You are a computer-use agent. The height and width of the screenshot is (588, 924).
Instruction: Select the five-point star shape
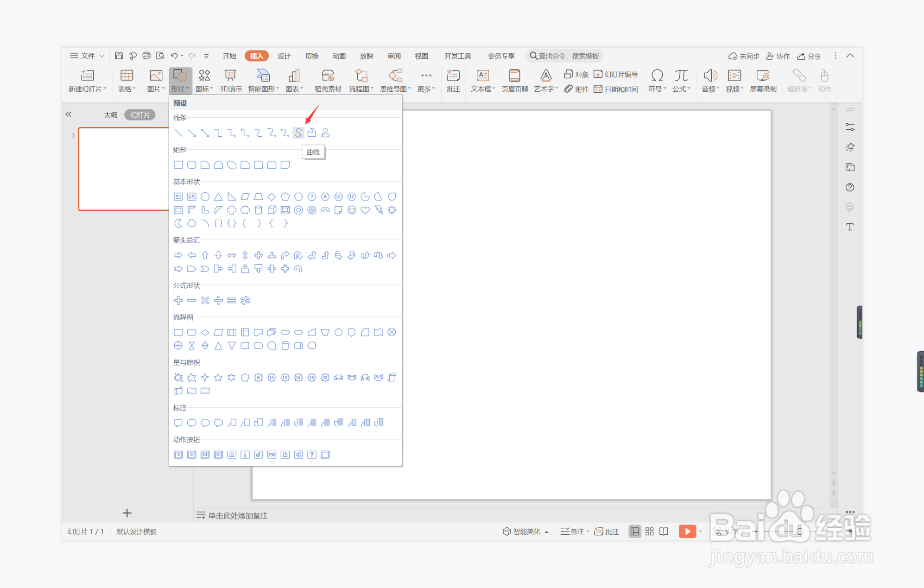218,378
